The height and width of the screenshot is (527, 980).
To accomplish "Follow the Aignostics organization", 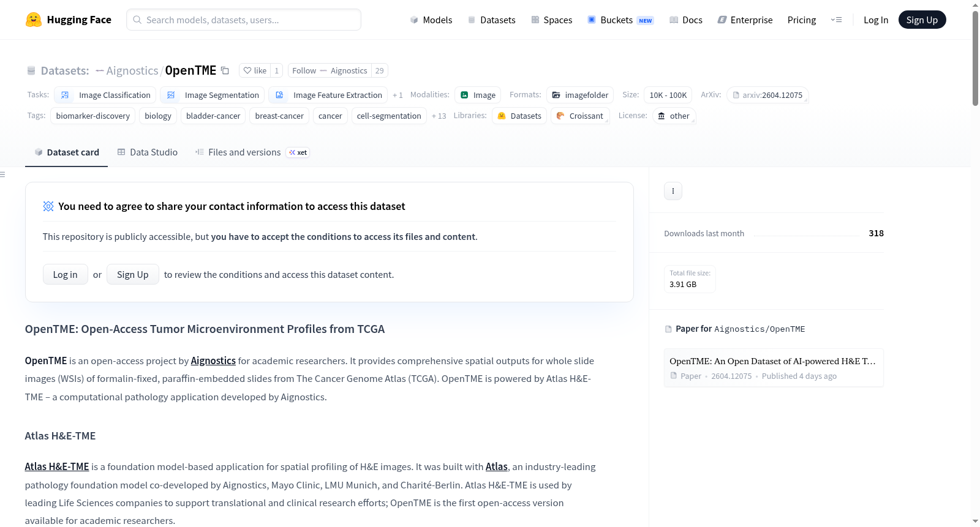I will [x=330, y=71].
